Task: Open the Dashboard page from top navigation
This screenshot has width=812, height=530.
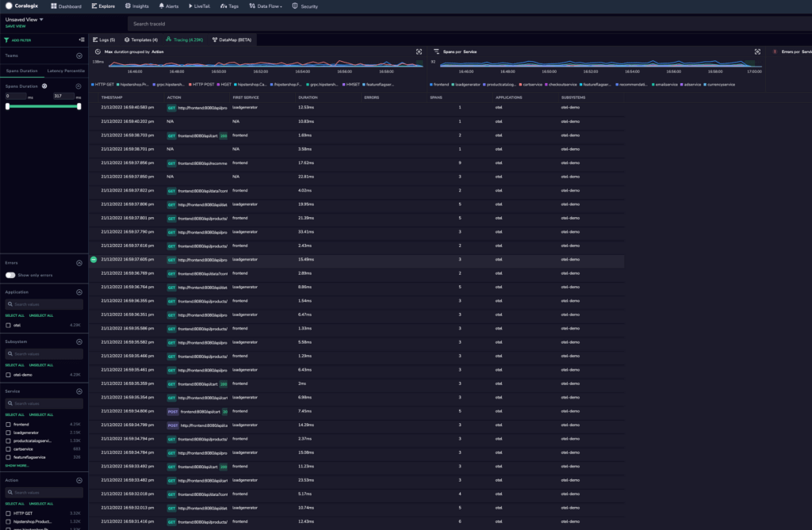Action: (66, 6)
